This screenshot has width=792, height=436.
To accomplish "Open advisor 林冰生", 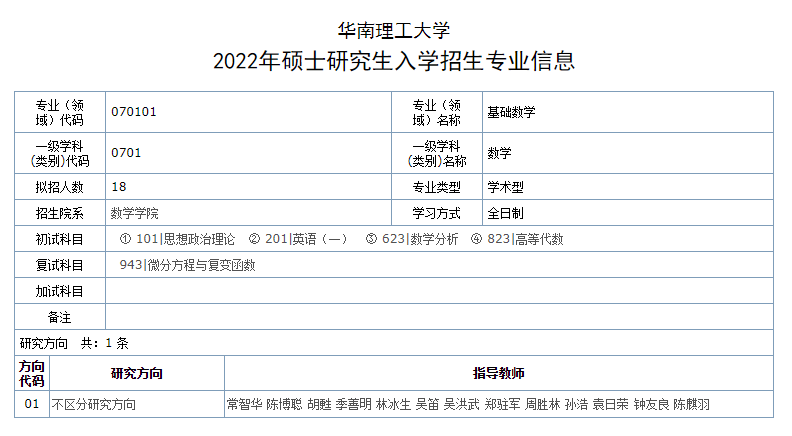I will 393,404.
